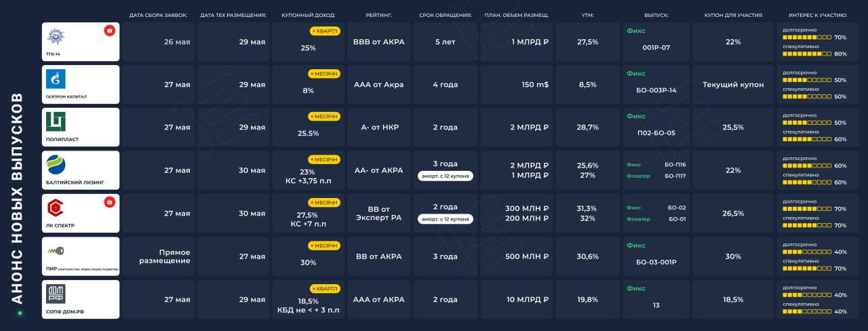This screenshot has width=868, height=331.
Task: Open the ПИР company logo
Action: coord(56,250)
